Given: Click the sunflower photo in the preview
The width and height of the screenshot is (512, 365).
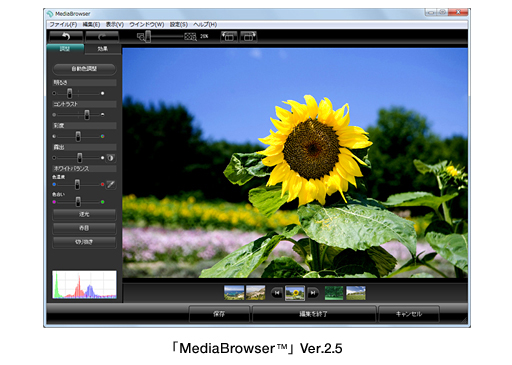Looking at the screenshot, I should click(x=295, y=163).
